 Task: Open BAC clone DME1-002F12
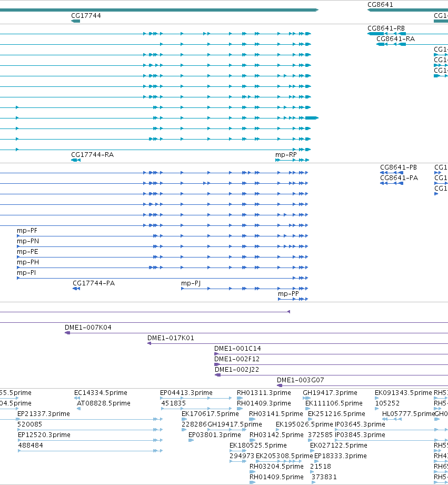tap(237, 359)
